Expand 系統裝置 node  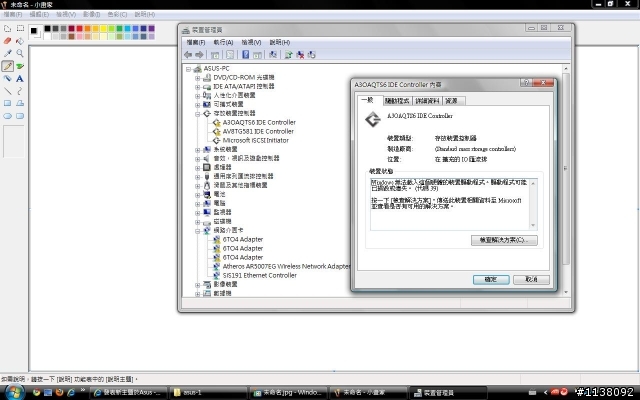tap(198, 149)
